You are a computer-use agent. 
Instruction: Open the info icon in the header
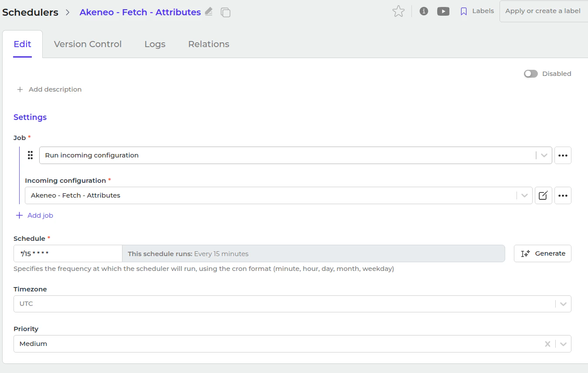[x=424, y=11]
